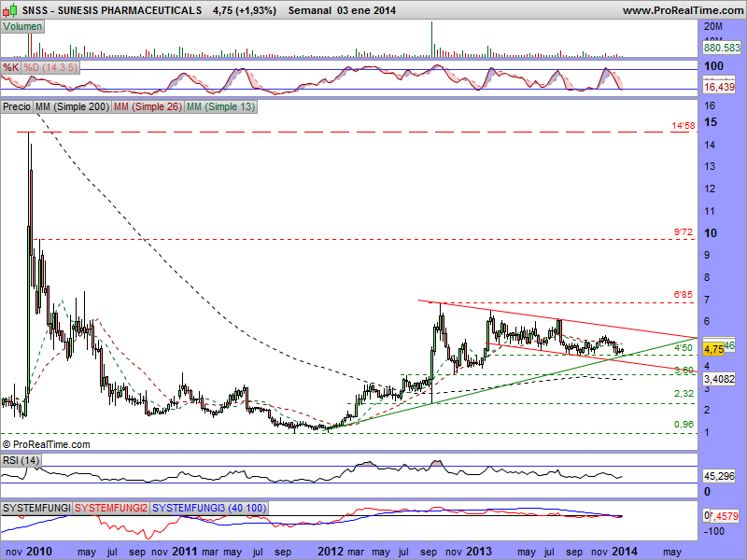The height and width of the screenshot is (560, 747).
Task: Click the yellow 4,75 current price tag
Action: [713, 349]
